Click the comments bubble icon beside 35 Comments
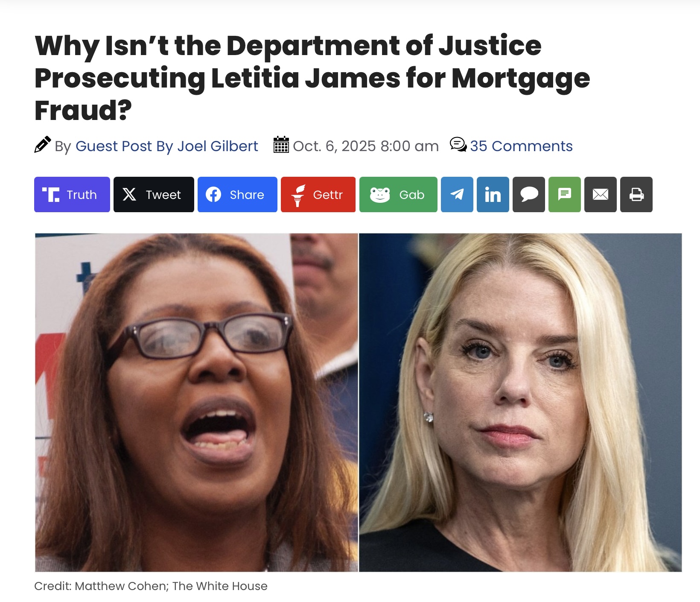 458,145
